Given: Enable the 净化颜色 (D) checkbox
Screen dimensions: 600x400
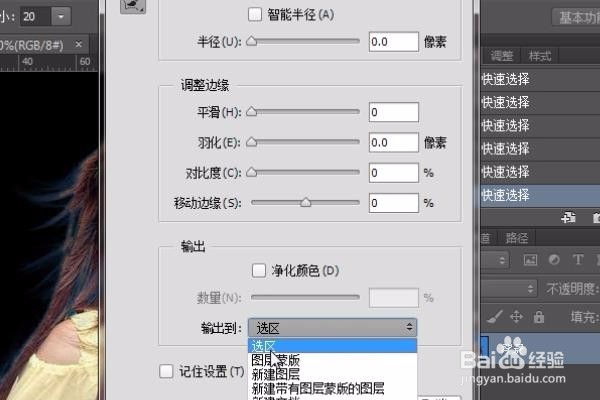Looking at the screenshot, I should click(x=259, y=270).
